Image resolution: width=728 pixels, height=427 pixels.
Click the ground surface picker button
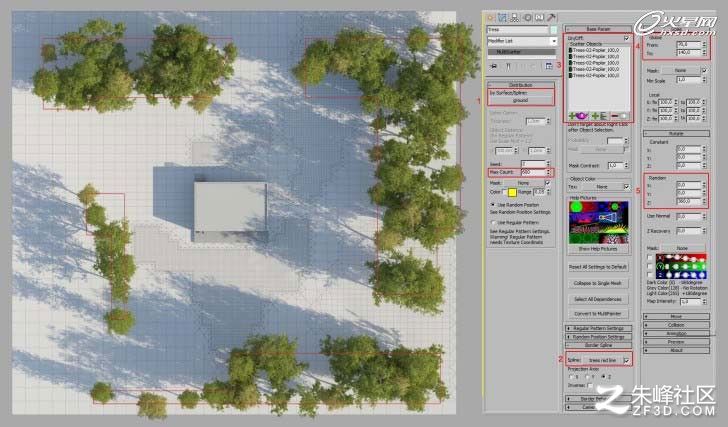520,100
